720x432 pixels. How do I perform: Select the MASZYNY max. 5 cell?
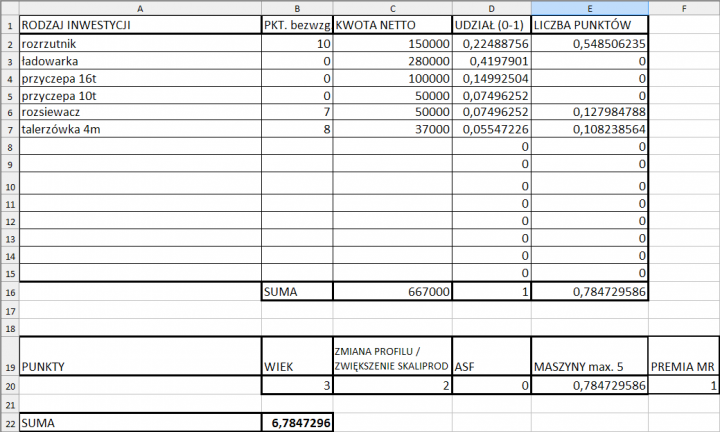coord(589,367)
